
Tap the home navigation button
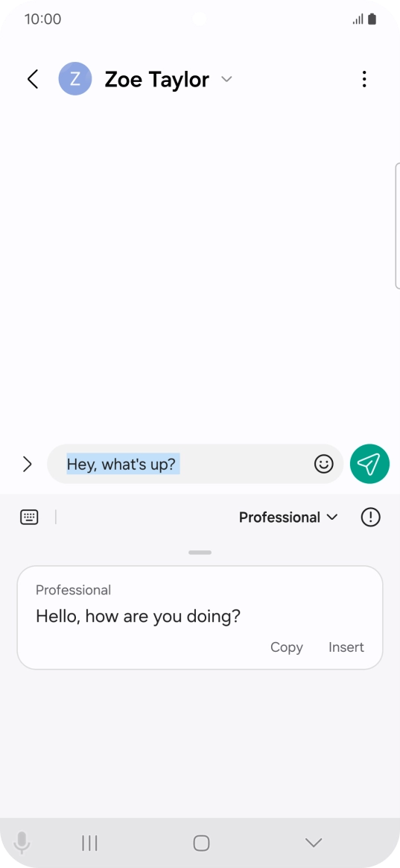(201, 843)
